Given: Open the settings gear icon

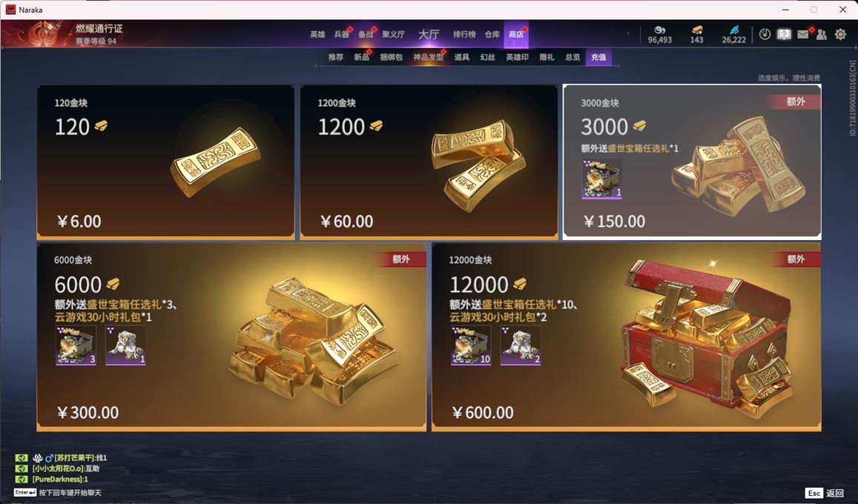Looking at the screenshot, I should pyautogui.click(x=840, y=34).
